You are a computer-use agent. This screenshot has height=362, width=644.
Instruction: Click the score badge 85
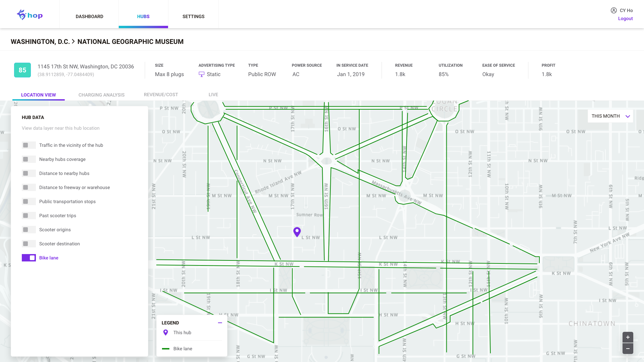point(22,70)
